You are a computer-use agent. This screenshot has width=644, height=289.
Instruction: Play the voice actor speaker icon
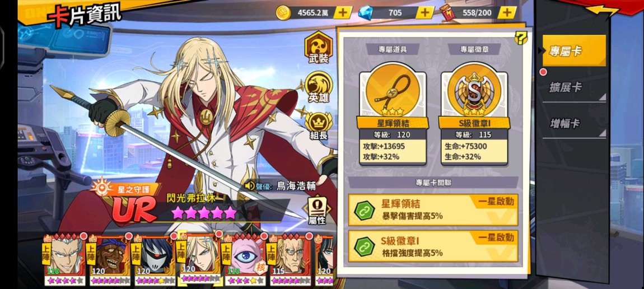click(x=250, y=186)
